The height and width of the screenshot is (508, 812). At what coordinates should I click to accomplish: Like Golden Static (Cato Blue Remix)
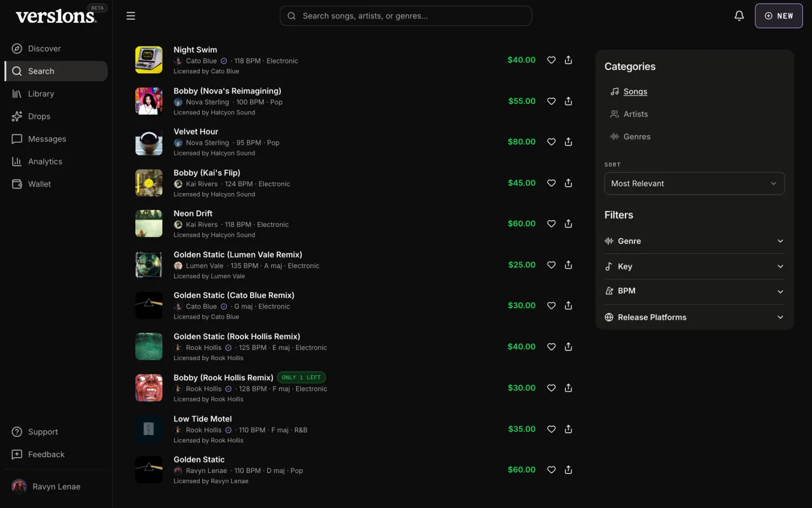[x=551, y=305]
